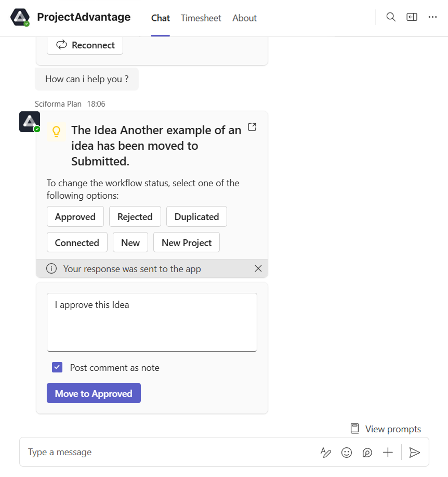Send the message with arrow icon
The width and height of the screenshot is (448, 477).
[414, 453]
